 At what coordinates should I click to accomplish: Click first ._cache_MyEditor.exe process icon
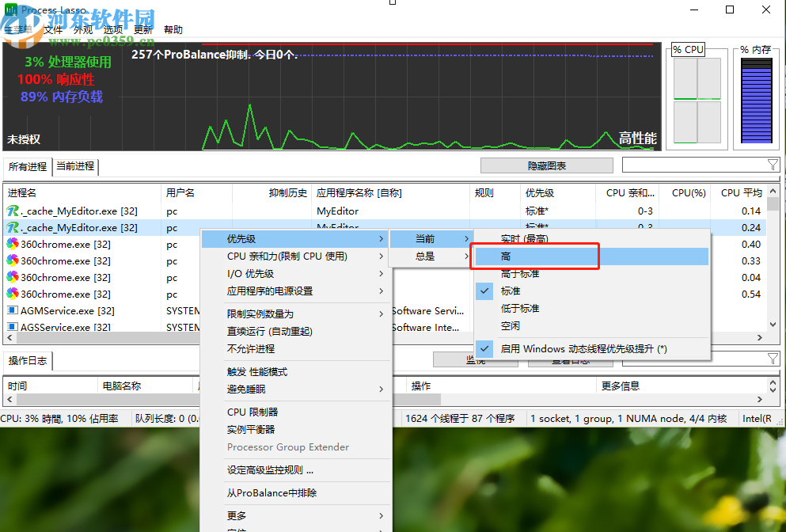click(13, 211)
